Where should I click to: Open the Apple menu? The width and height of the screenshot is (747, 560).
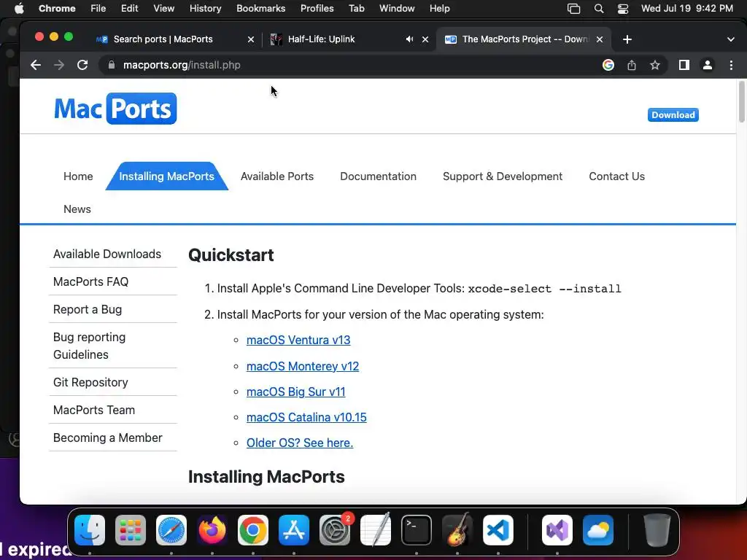[x=19, y=9]
